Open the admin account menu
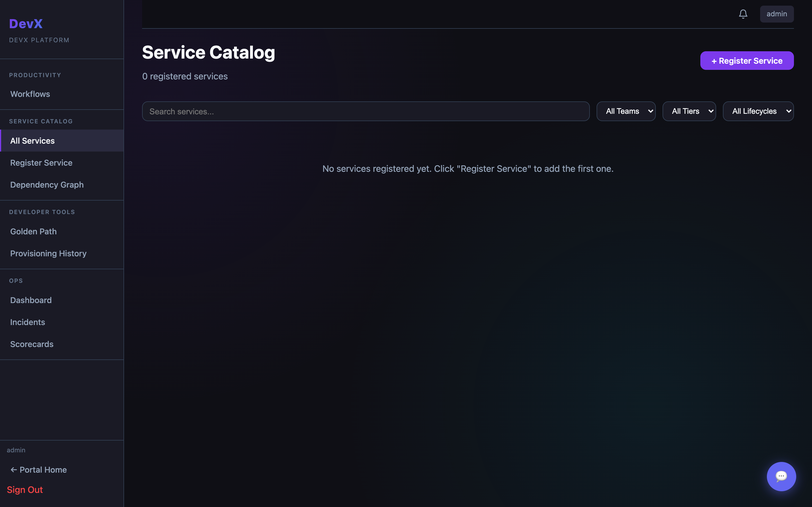 click(x=776, y=14)
